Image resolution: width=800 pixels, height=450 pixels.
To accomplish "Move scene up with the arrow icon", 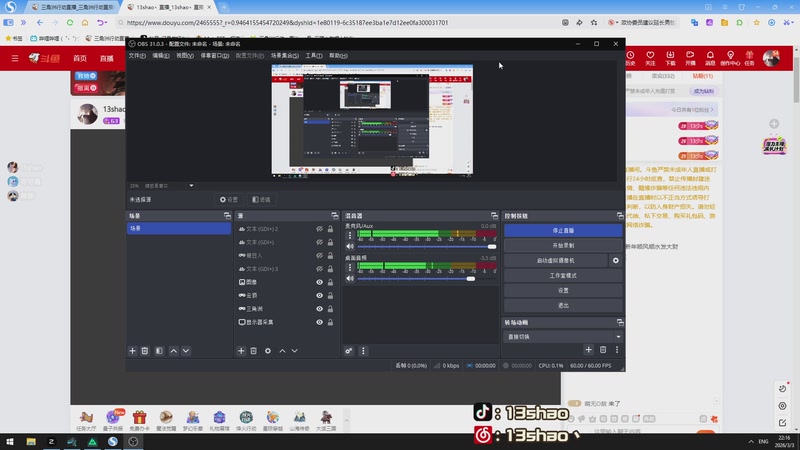I will (173, 351).
